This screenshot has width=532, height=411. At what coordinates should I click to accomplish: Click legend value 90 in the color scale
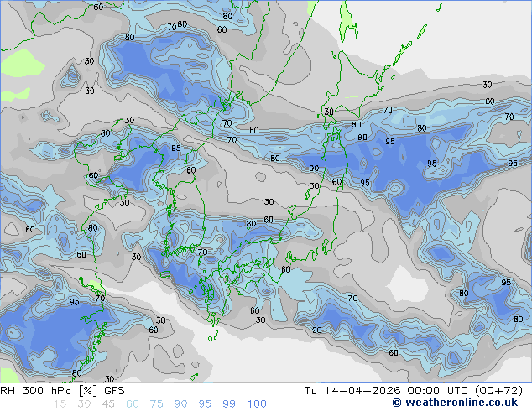pyautogui.click(x=180, y=404)
